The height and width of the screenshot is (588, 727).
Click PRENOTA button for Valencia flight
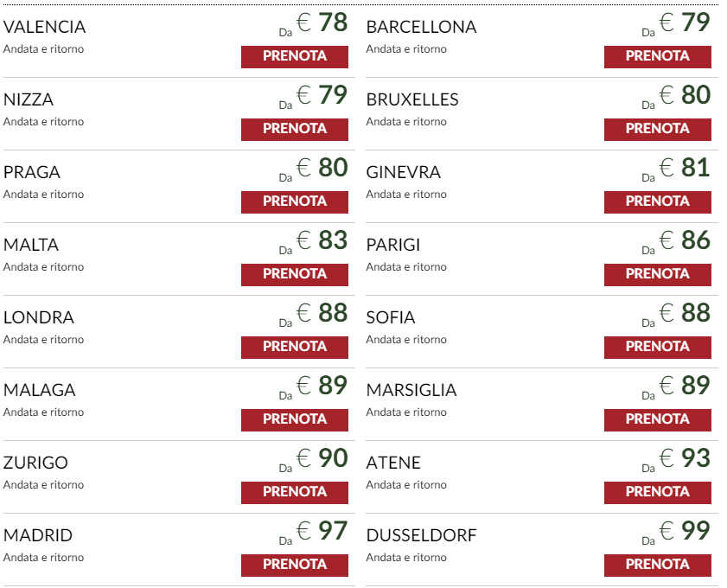click(295, 56)
